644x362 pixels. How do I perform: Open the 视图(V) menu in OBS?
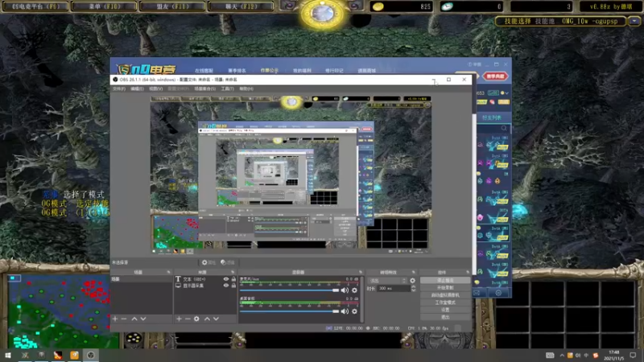pos(155,88)
